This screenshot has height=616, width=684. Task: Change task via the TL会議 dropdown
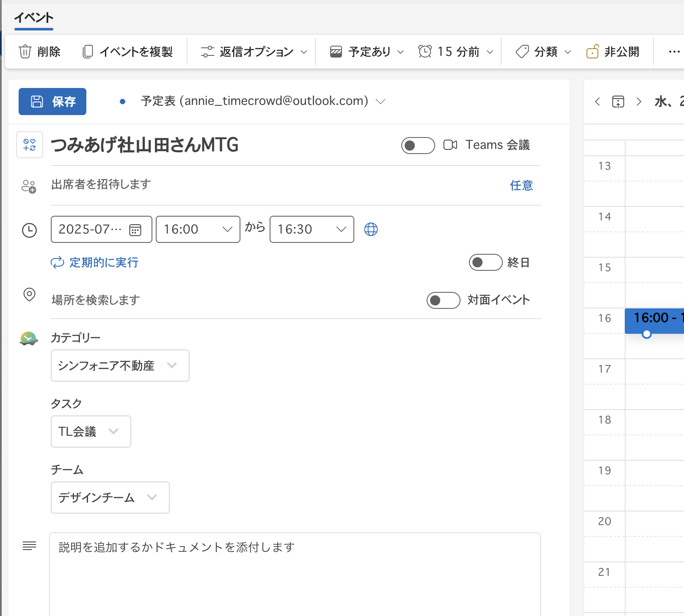click(x=91, y=432)
